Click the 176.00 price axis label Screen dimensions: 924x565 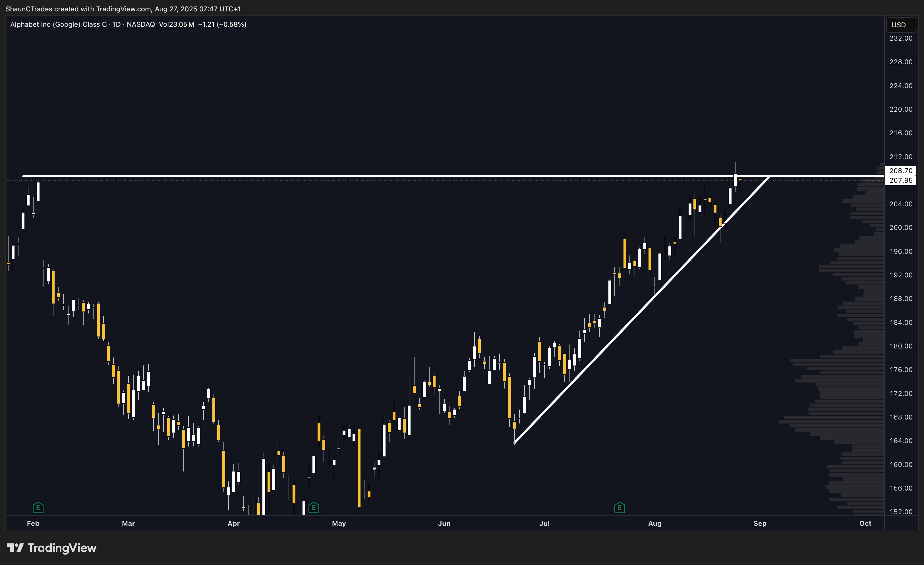click(901, 370)
